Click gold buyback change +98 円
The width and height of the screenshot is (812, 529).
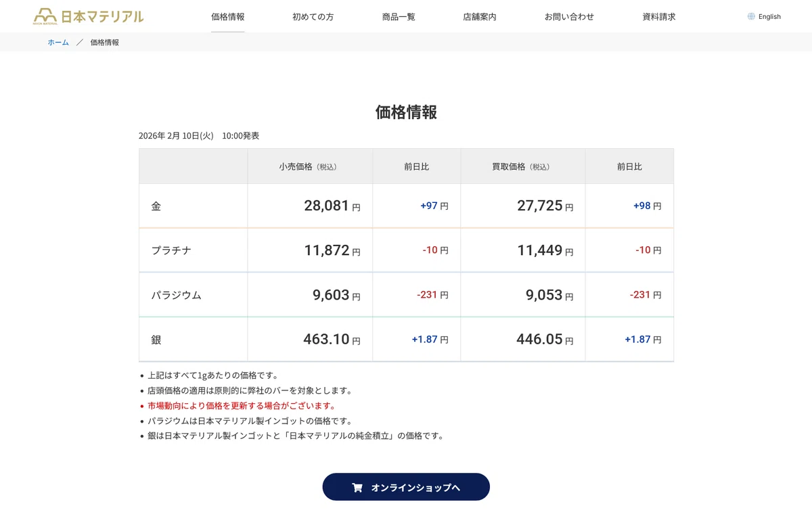pos(648,206)
